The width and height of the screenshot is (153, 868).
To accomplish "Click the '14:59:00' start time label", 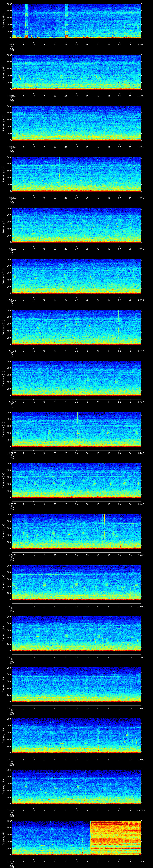I will tap(12, 810).
